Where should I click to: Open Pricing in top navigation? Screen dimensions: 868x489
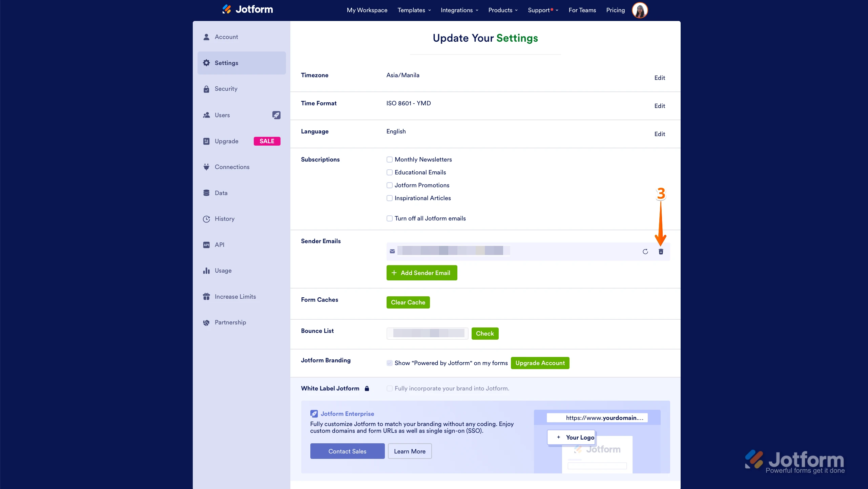615,10
